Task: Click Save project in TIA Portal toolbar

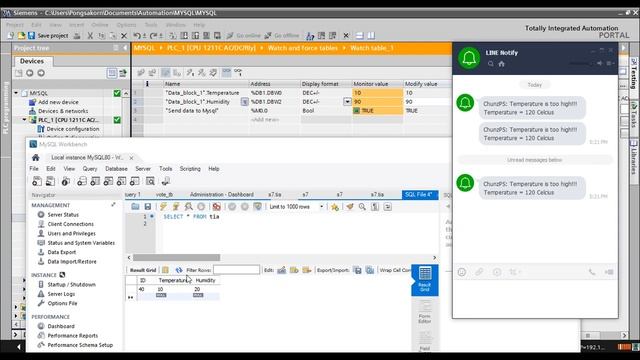Action: click(x=48, y=36)
